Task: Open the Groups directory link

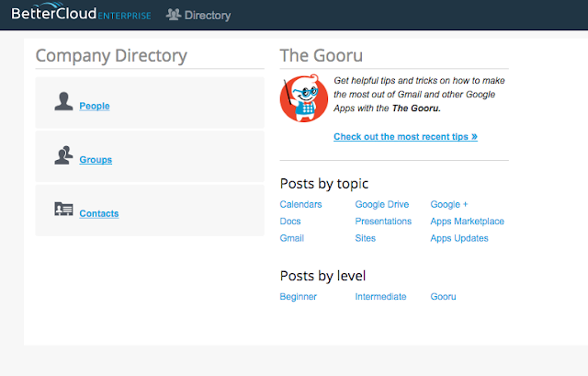Action: point(96,159)
